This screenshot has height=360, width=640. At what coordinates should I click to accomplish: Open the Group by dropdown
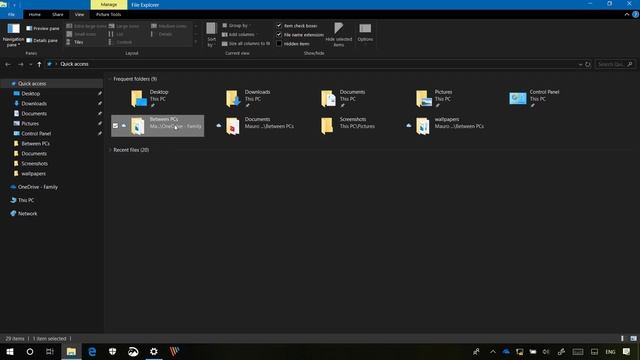tap(236, 25)
